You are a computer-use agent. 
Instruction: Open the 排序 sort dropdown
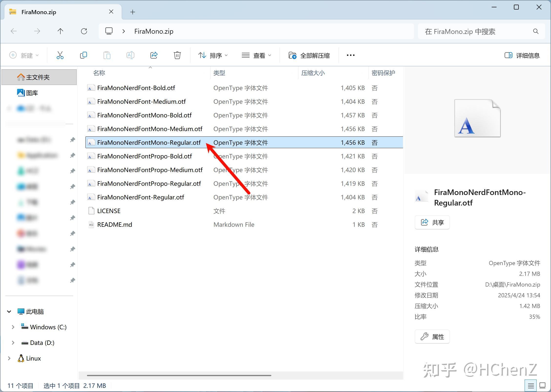(213, 55)
